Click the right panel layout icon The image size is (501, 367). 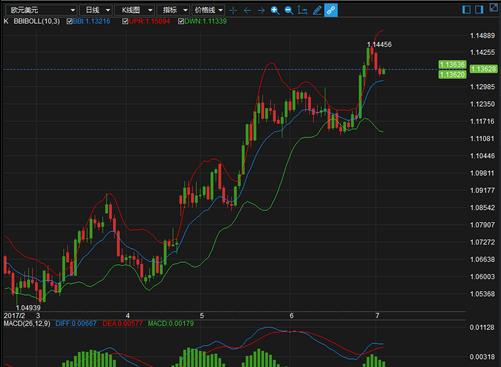(x=479, y=10)
